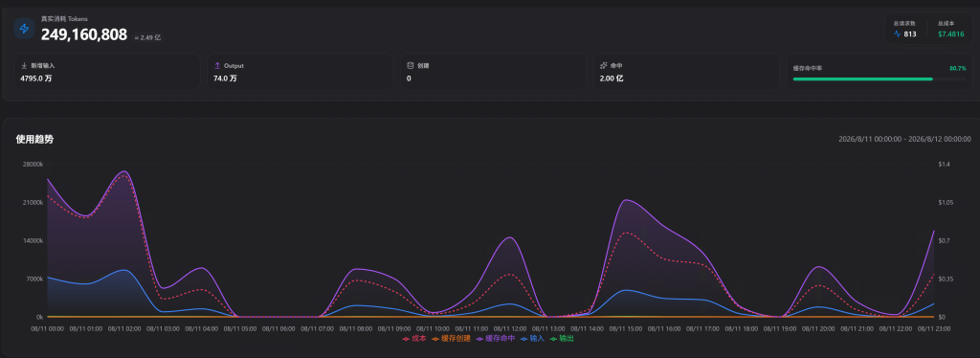The width and height of the screenshot is (980, 358).
Task: Select the Output 74.0 万 card
Action: 300,71
